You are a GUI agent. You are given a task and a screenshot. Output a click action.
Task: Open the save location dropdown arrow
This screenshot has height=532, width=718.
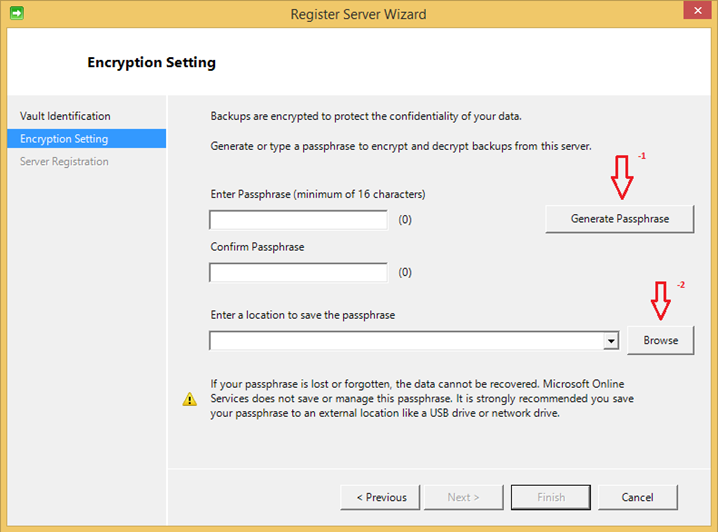coord(611,341)
